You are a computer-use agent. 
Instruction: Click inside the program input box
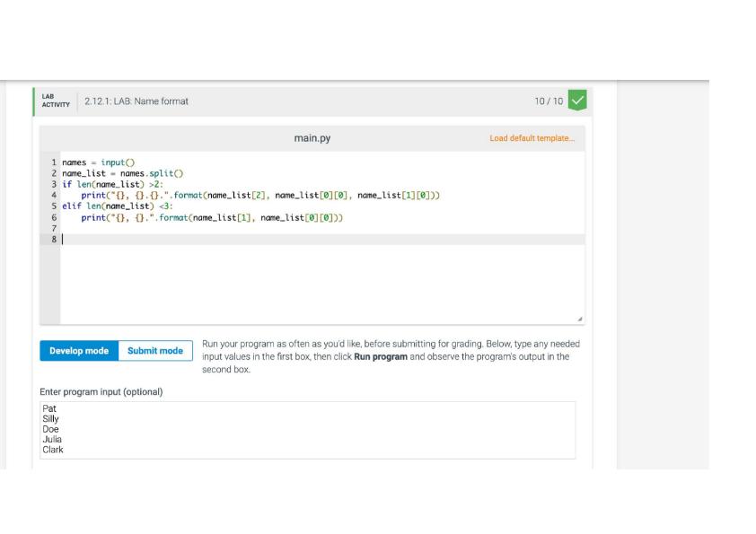pyautogui.click(x=308, y=430)
